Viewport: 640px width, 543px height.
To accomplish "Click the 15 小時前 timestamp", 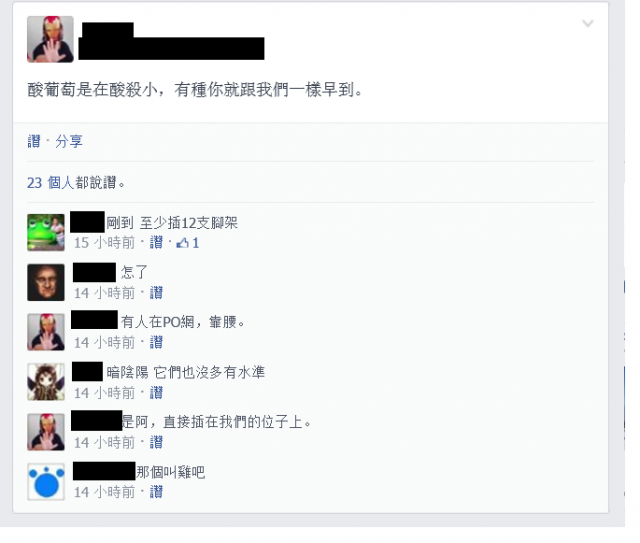I will click(x=104, y=243).
